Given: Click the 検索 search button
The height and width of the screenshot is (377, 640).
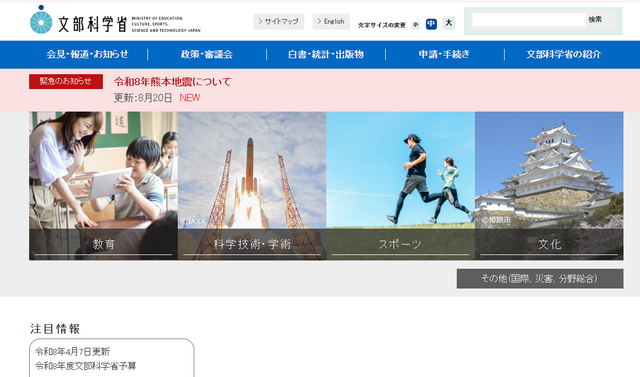Looking at the screenshot, I should (595, 20).
